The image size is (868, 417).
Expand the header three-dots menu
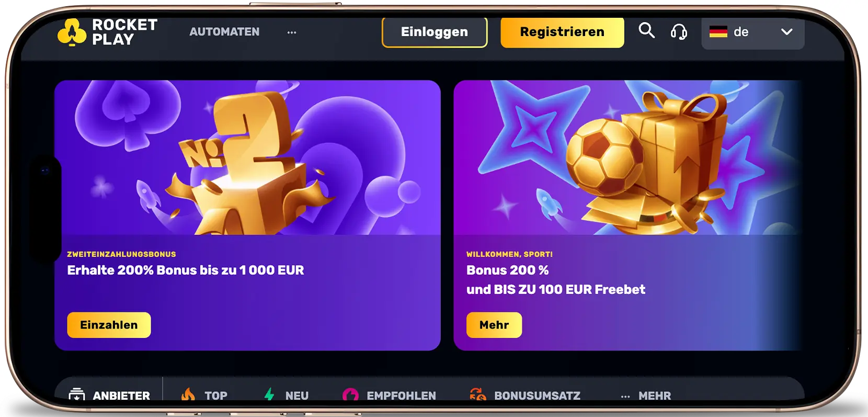click(292, 32)
